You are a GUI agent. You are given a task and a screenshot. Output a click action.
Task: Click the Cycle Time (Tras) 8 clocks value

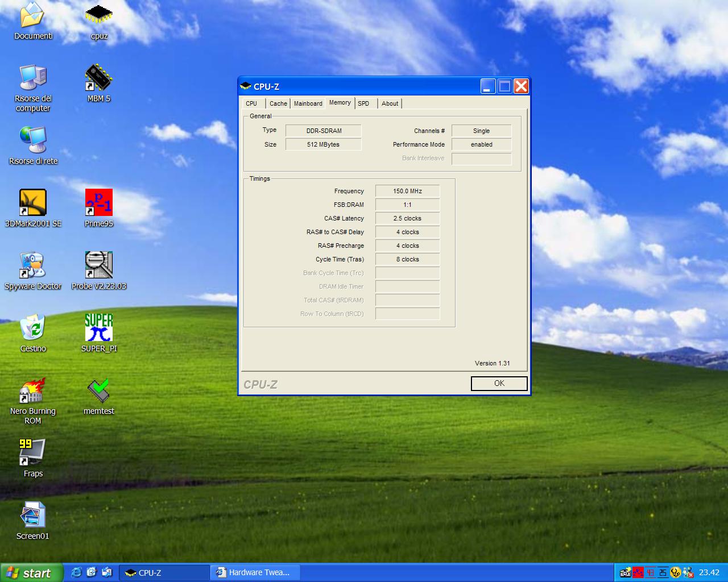click(408, 259)
